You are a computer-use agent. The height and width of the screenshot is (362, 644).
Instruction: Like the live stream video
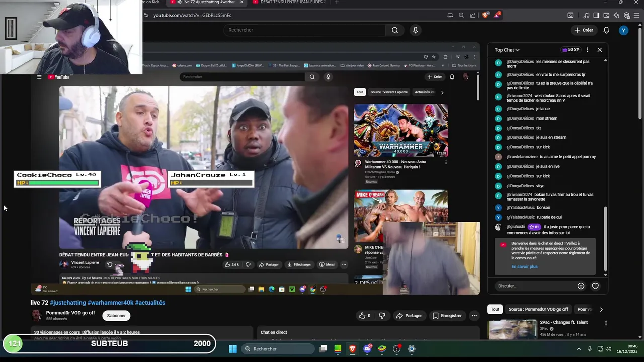coord(365,316)
